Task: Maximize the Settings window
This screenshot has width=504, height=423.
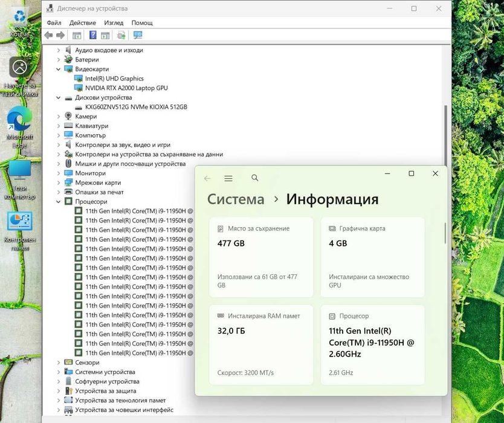Action: click(x=411, y=173)
